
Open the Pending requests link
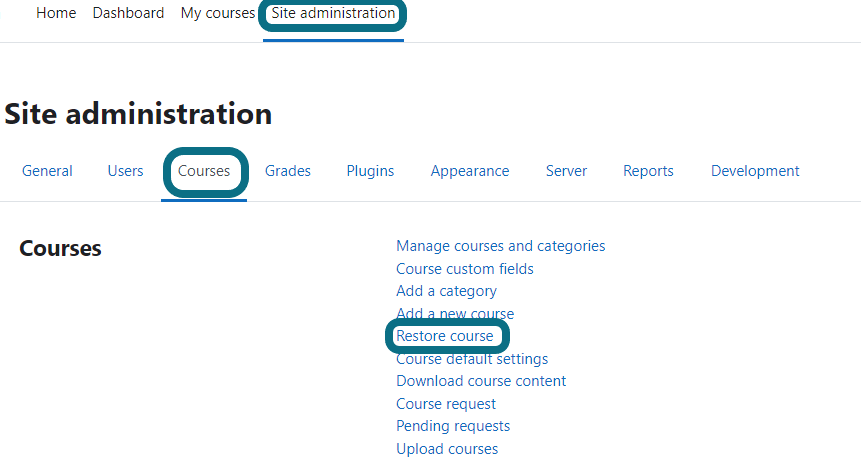coord(453,426)
